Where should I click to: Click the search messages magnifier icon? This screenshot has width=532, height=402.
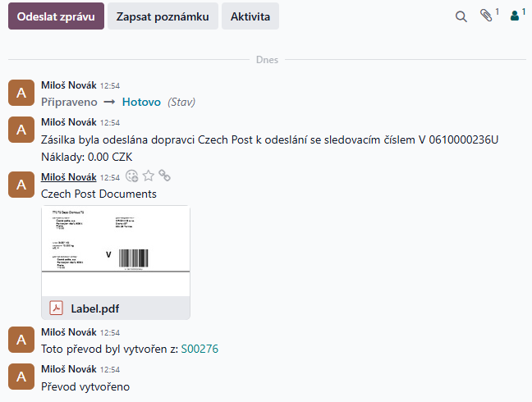pyautogui.click(x=461, y=16)
